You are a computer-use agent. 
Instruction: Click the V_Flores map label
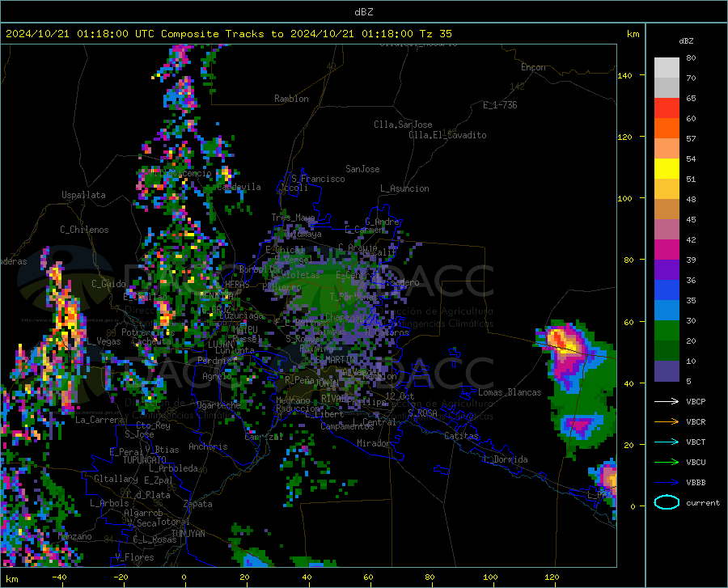pyautogui.click(x=134, y=557)
